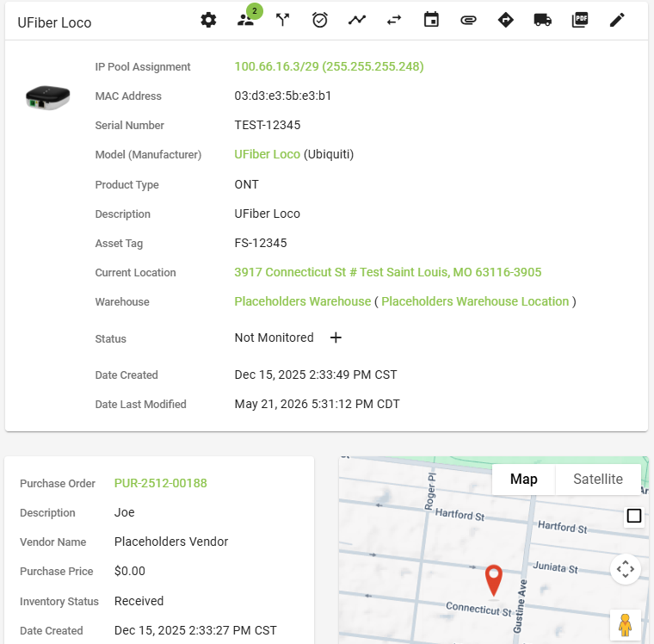Open the map camera pan control

pyautogui.click(x=626, y=569)
